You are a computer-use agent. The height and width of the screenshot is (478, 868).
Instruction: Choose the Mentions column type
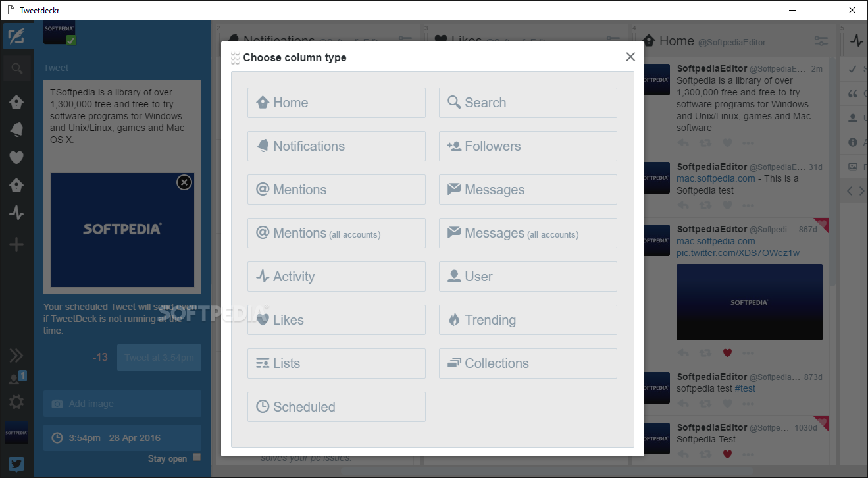tap(336, 190)
